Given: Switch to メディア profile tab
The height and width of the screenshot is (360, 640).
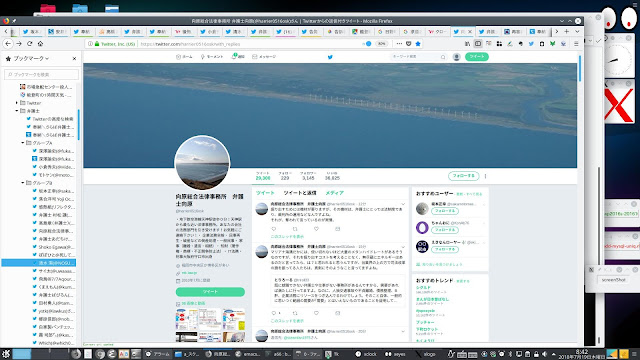Looking at the screenshot, I should click(x=335, y=193).
